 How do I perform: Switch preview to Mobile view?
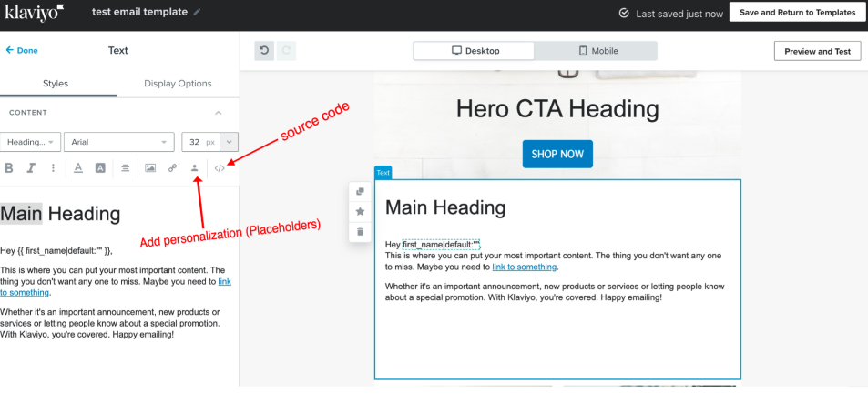[x=597, y=51]
